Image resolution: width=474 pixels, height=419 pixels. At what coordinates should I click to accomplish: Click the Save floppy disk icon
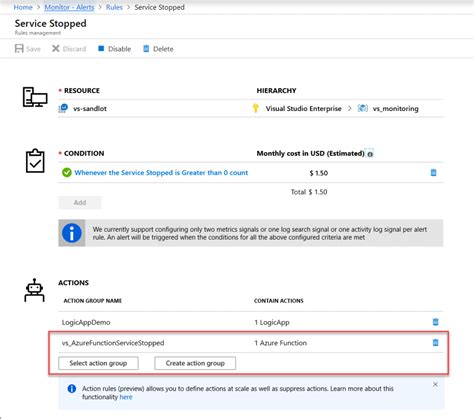[x=19, y=49]
